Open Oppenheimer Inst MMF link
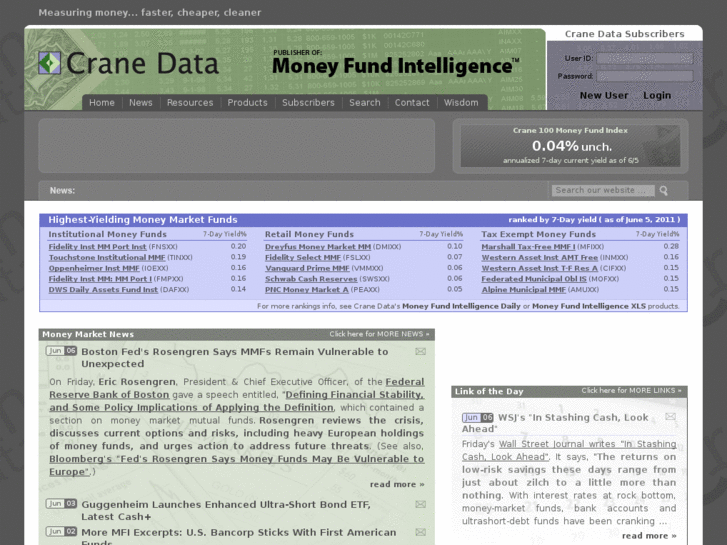The width and height of the screenshot is (727, 545). (94, 268)
